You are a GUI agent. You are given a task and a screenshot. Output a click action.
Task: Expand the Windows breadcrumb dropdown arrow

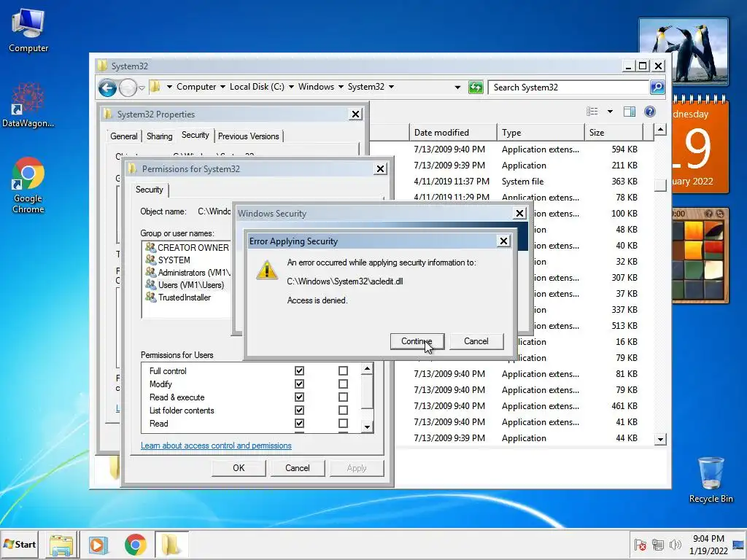[x=341, y=87]
